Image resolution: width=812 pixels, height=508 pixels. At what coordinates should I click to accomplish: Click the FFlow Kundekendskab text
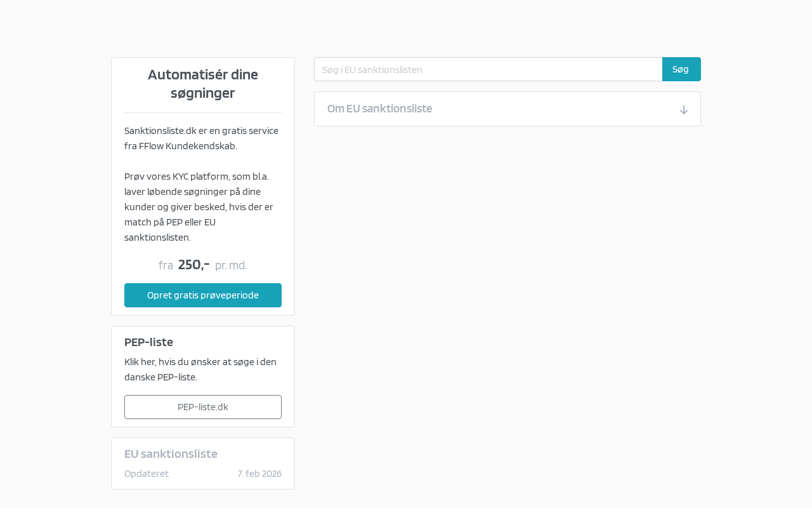[x=188, y=146]
